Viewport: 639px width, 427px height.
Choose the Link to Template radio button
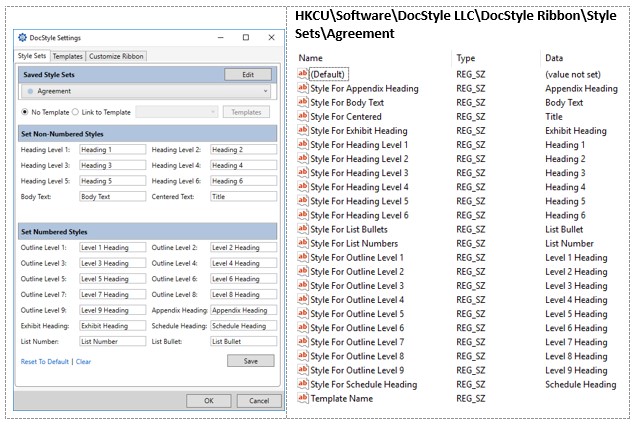[x=75, y=112]
